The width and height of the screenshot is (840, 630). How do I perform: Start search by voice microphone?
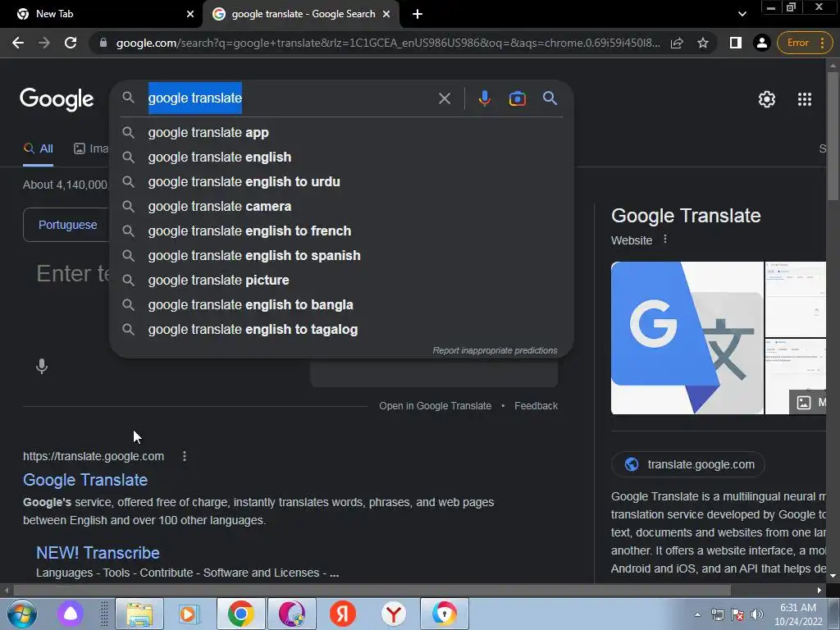(x=484, y=98)
